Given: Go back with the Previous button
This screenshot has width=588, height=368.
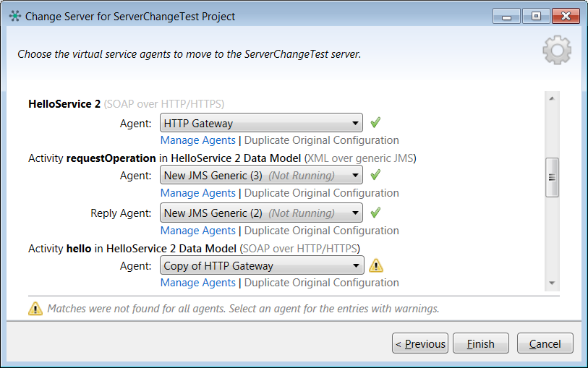Looking at the screenshot, I should pyautogui.click(x=420, y=343).
